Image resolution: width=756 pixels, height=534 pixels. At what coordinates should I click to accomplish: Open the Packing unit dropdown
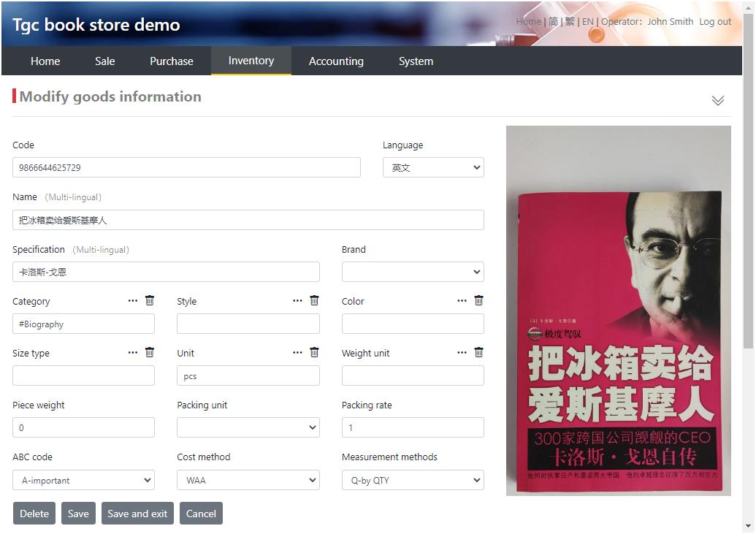[x=248, y=427]
